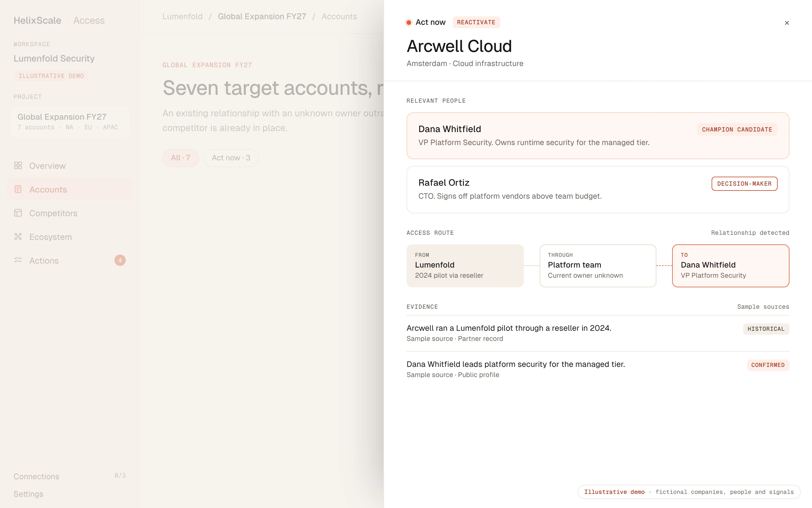
Task: Open the Actions sidebar item
Action: [x=70, y=260]
